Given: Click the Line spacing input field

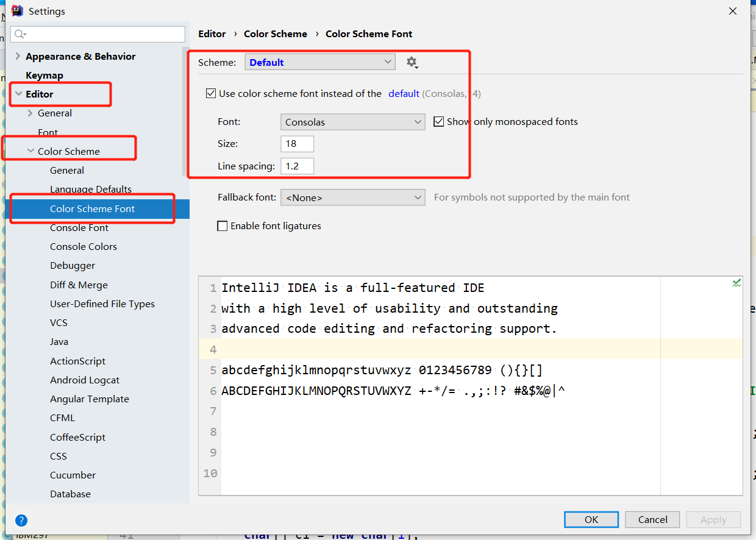Looking at the screenshot, I should point(298,166).
